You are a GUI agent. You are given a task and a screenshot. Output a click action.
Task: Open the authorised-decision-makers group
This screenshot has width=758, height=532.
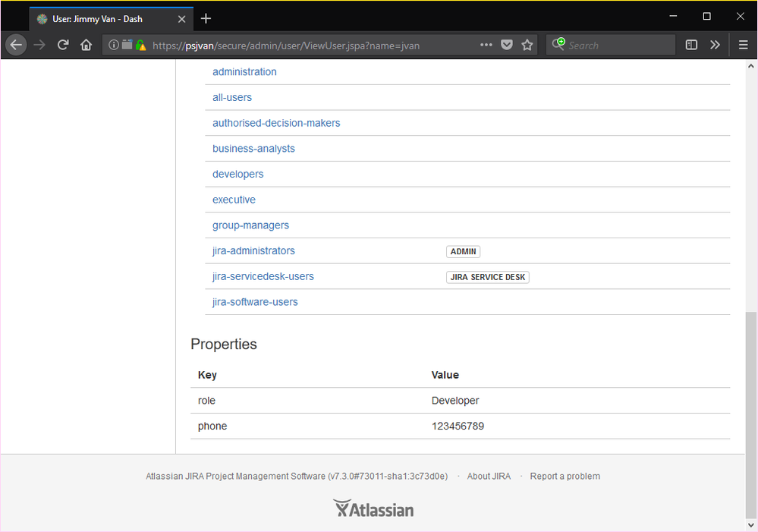pos(276,123)
